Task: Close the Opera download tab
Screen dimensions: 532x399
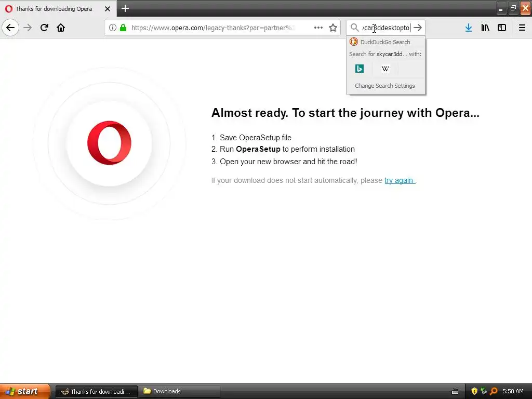Action: click(108, 9)
